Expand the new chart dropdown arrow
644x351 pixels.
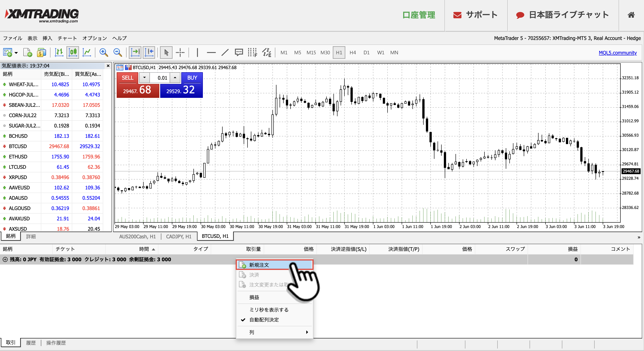(x=16, y=53)
